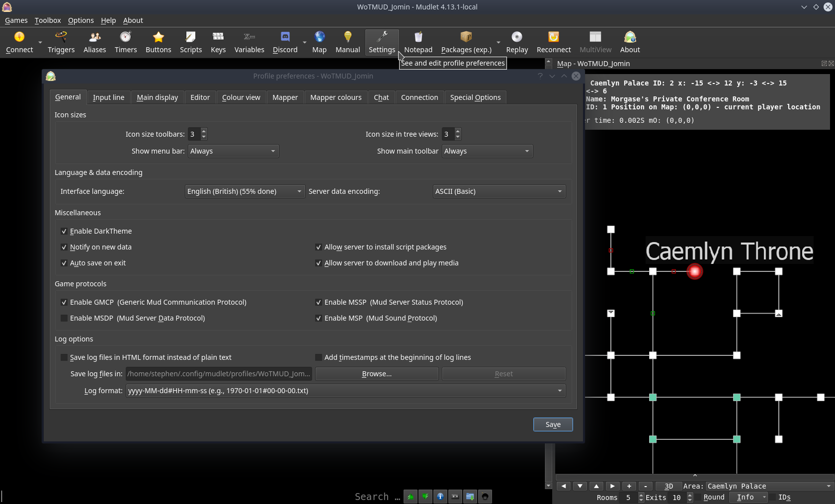Toggle Enable MSSP protocol checkbox
835x504 pixels.
tap(319, 302)
